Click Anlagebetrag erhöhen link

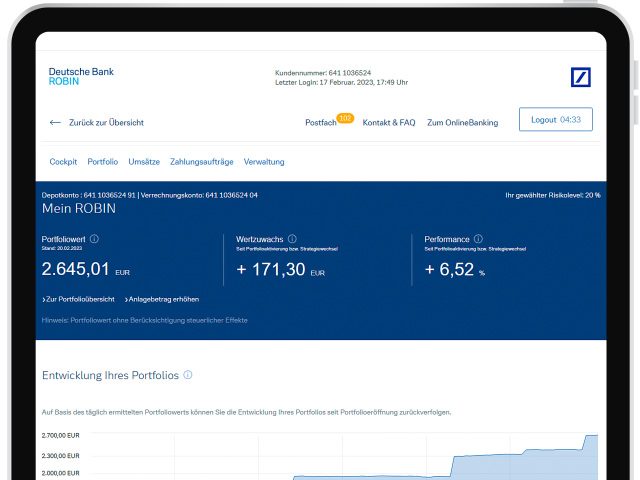(x=162, y=299)
